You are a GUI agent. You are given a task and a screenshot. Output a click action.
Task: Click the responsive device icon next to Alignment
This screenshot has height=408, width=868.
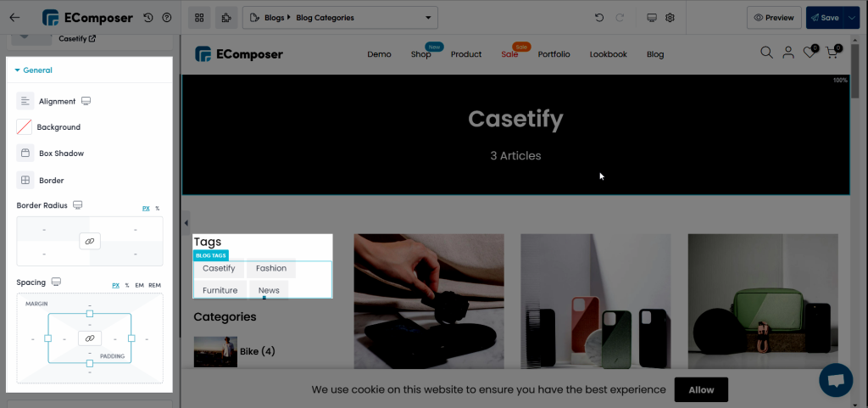pos(86,101)
